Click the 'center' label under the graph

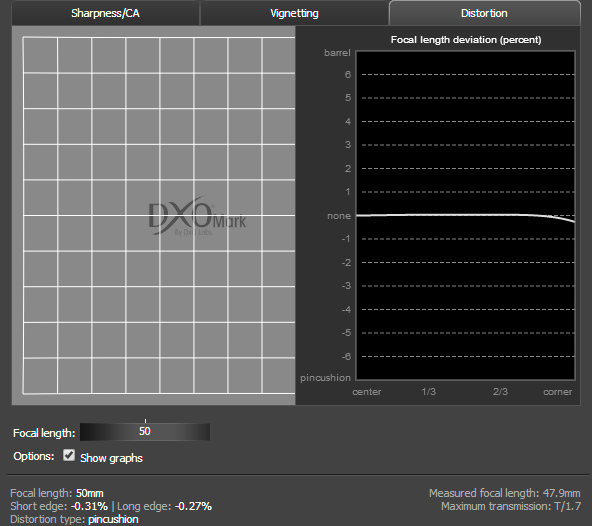coord(367,392)
